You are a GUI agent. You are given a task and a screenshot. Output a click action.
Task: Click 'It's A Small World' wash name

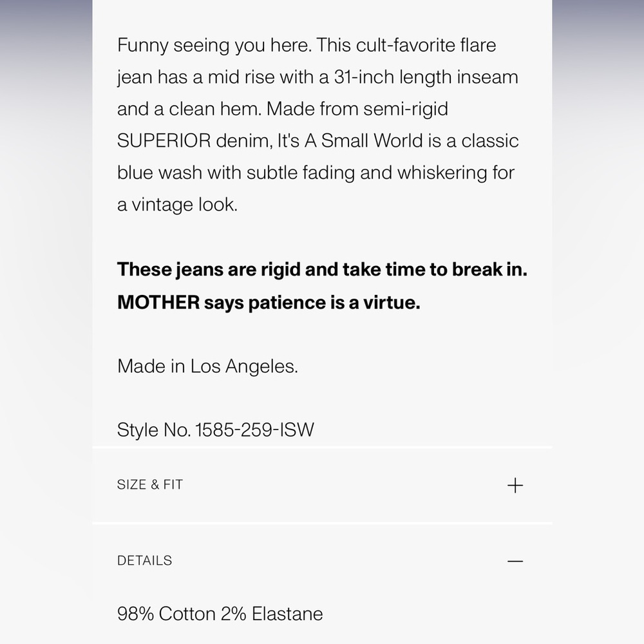click(x=350, y=141)
